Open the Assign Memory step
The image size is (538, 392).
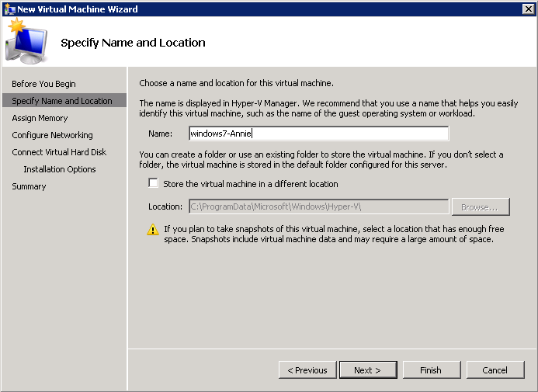point(40,118)
